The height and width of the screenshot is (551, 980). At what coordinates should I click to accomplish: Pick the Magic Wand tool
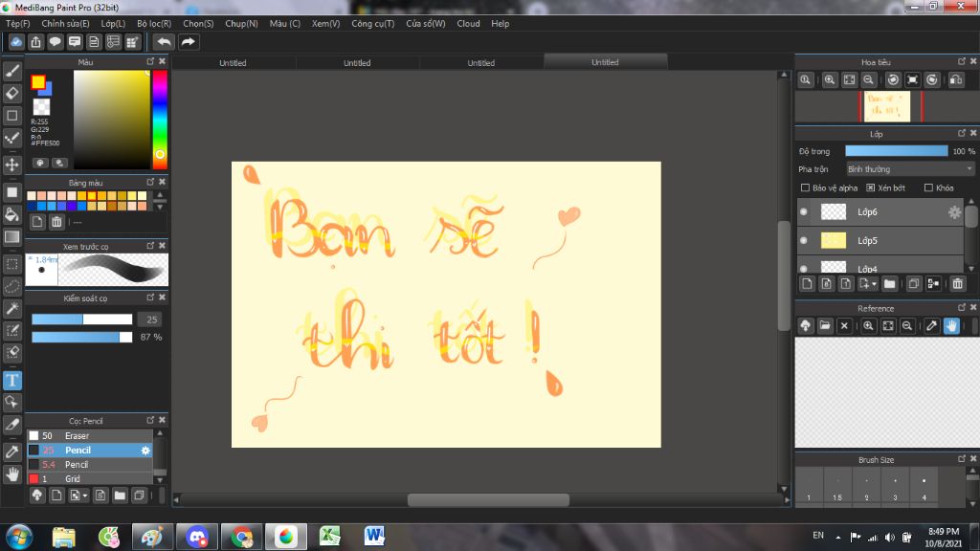[x=11, y=308]
